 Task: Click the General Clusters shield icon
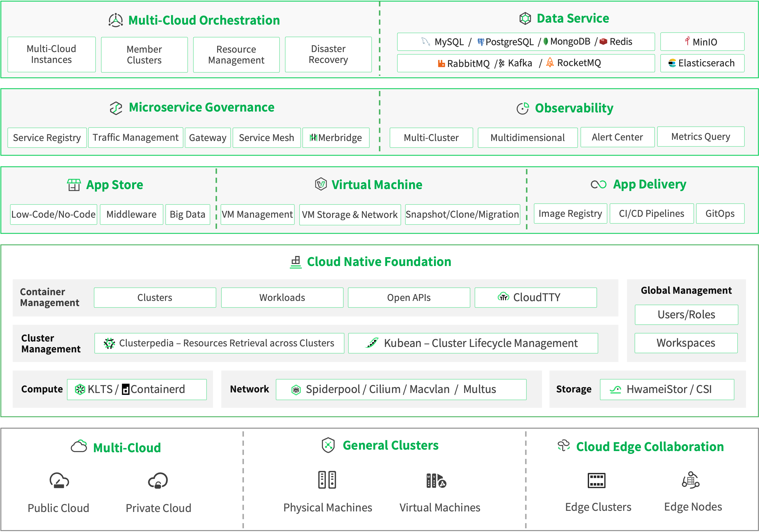[328, 445]
